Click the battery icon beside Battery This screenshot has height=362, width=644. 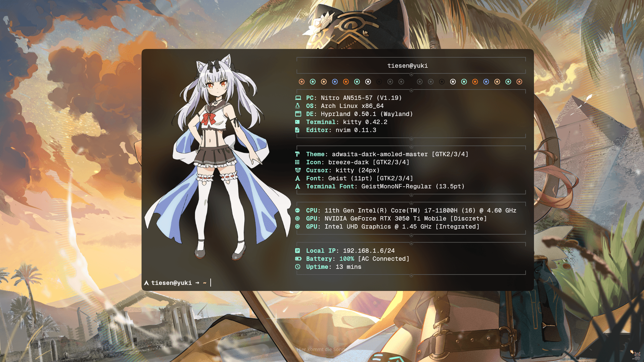click(298, 259)
